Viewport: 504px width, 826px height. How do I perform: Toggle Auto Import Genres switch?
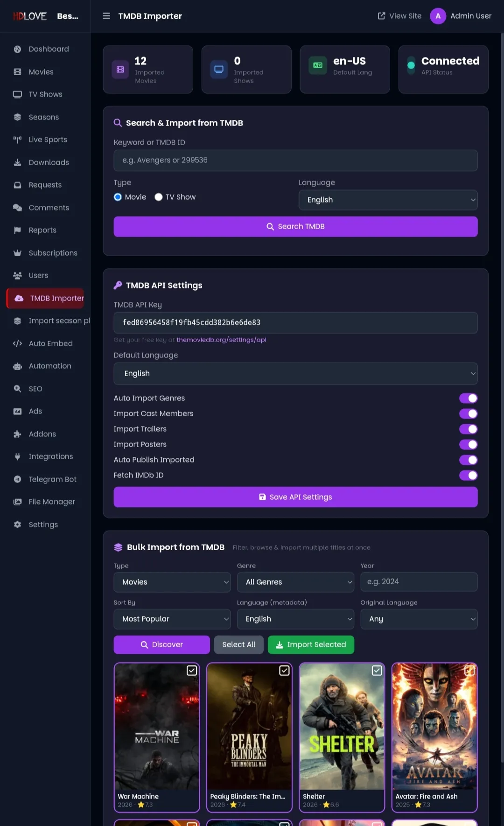(468, 398)
